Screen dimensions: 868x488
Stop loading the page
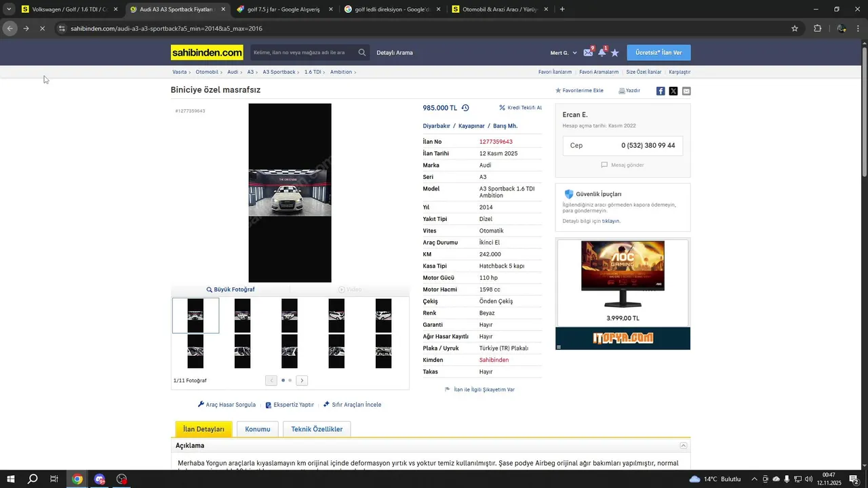coord(42,28)
